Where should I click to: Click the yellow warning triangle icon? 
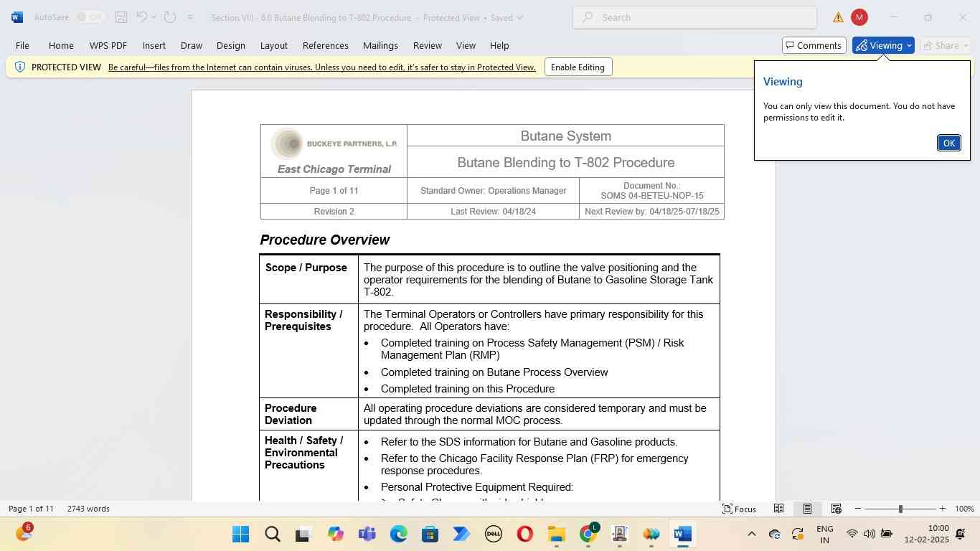tap(838, 17)
